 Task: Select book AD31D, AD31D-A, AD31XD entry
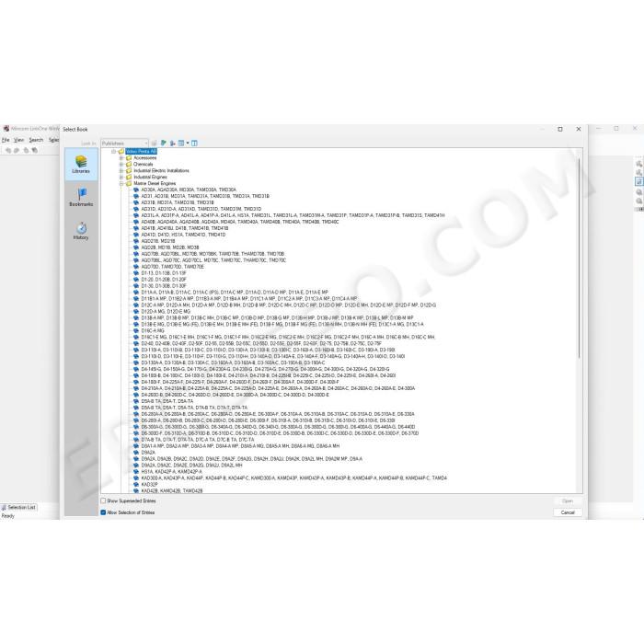pos(201,209)
